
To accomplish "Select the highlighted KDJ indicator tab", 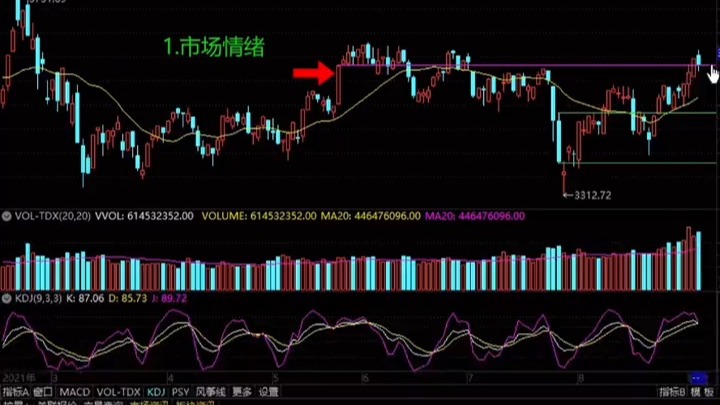I will point(156,391).
